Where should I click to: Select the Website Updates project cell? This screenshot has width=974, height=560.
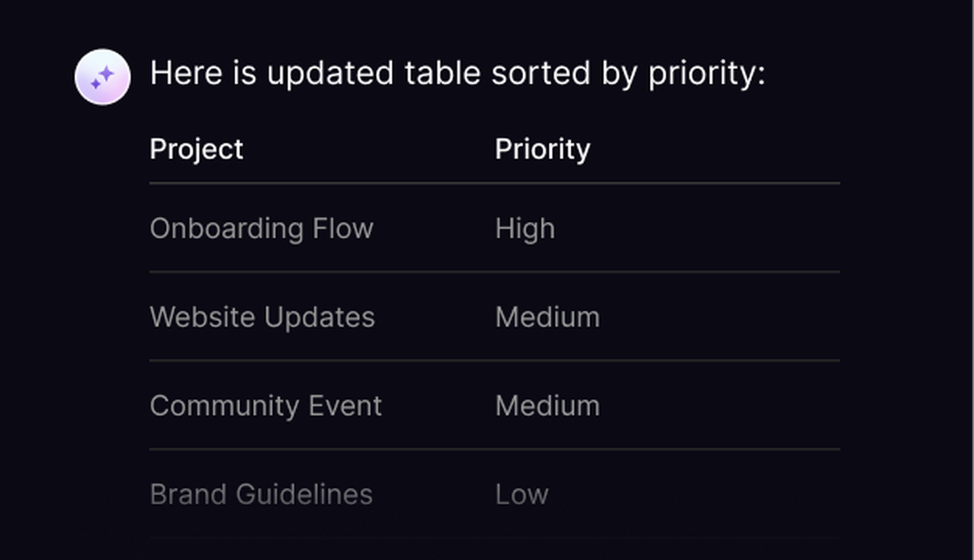pyautogui.click(x=262, y=317)
